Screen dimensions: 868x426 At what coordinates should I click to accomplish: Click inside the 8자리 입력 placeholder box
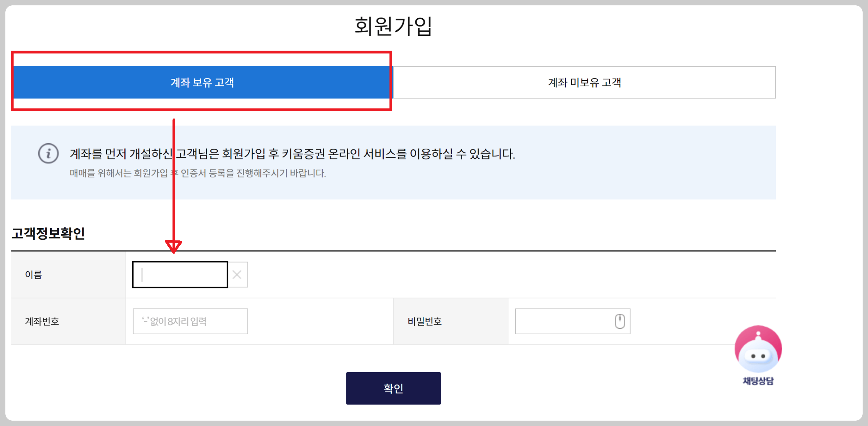190,321
